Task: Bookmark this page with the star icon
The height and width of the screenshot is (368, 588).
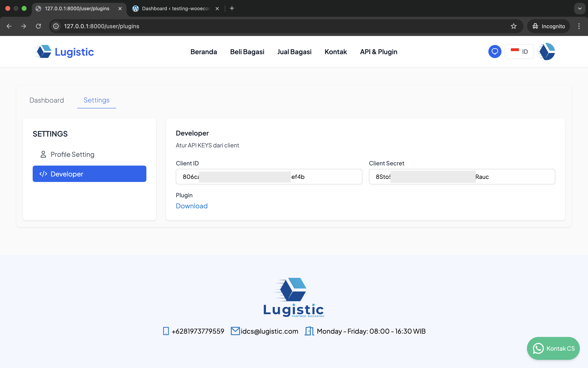Action: pyautogui.click(x=513, y=26)
